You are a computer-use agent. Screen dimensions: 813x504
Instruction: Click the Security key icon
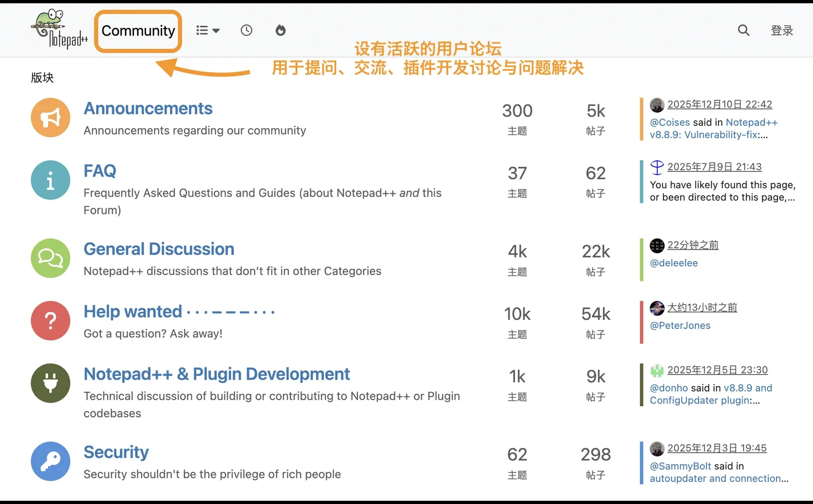tap(51, 461)
